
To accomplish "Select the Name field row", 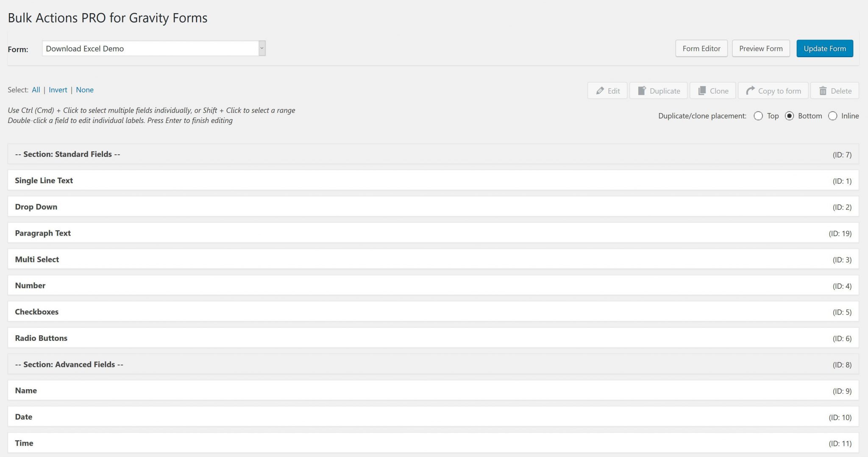I will coord(433,391).
